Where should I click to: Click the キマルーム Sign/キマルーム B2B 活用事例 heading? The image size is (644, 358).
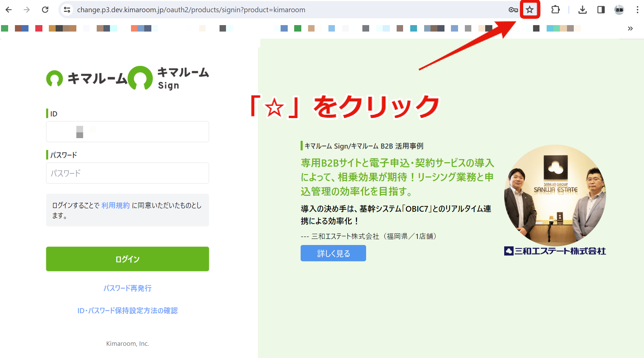click(x=364, y=146)
